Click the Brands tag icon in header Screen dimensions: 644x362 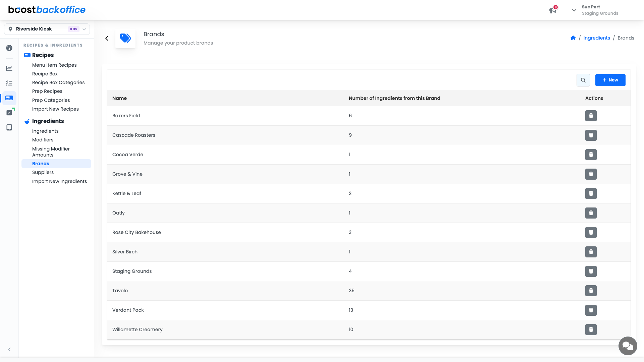click(x=125, y=38)
